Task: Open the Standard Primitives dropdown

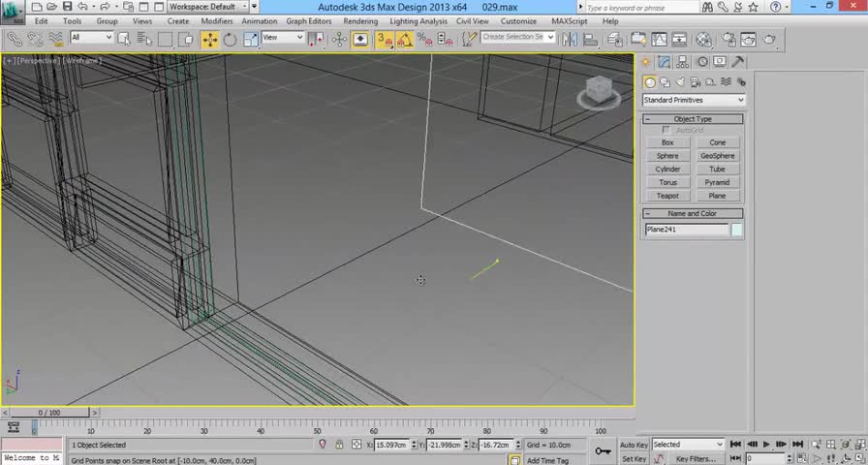Action: [x=694, y=100]
